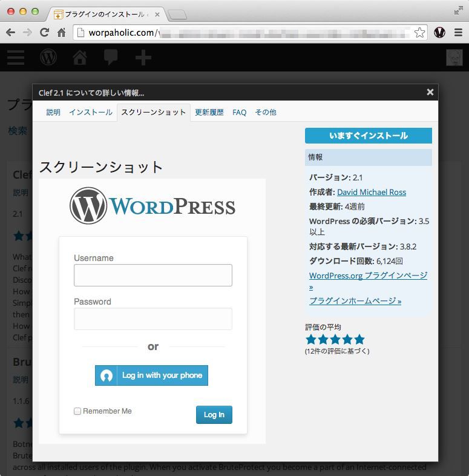Image resolution: width=469 pixels, height=476 pixels.
Task: Click the (12件の評価に基づく) text
Action: (337, 351)
